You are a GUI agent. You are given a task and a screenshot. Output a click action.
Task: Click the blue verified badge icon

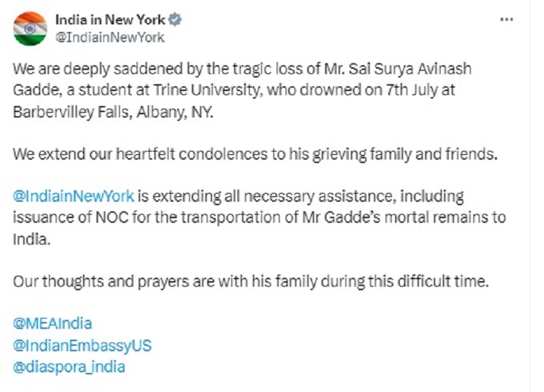(175, 20)
